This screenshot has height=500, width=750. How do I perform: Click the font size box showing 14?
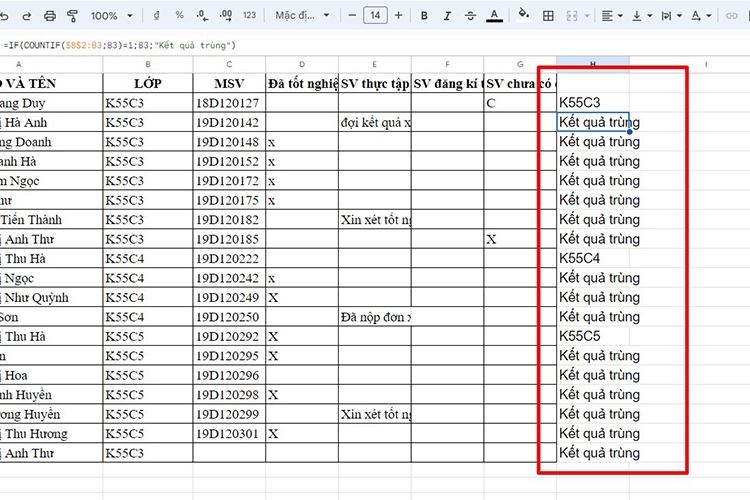375,15
